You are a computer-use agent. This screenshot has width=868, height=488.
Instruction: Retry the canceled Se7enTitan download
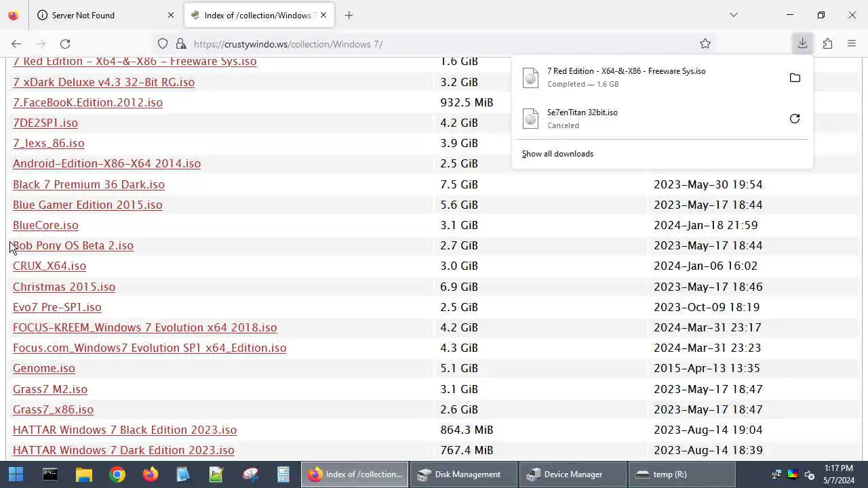pyautogui.click(x=795, y=119)
